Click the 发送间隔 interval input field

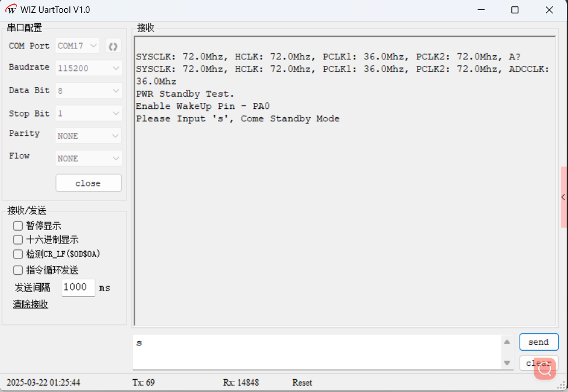(78, 287)
